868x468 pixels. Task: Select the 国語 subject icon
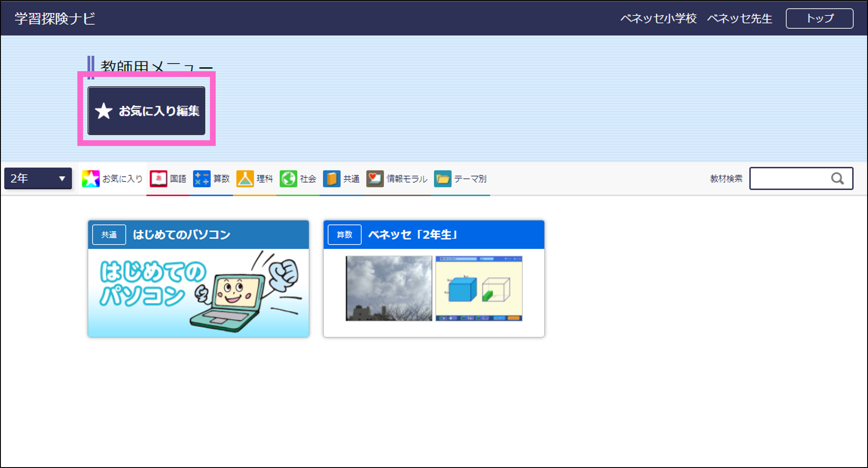click(x=158, y=178)
